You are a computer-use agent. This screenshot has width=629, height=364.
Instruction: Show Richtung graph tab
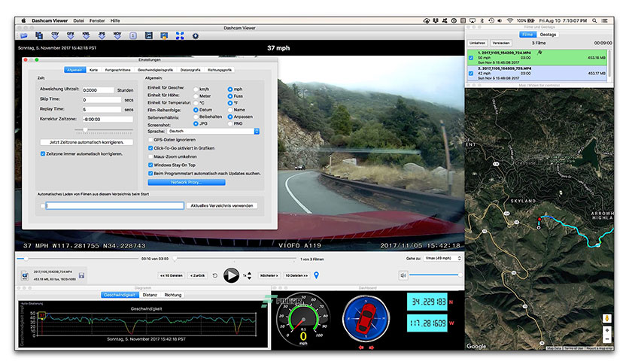(173, 295)
